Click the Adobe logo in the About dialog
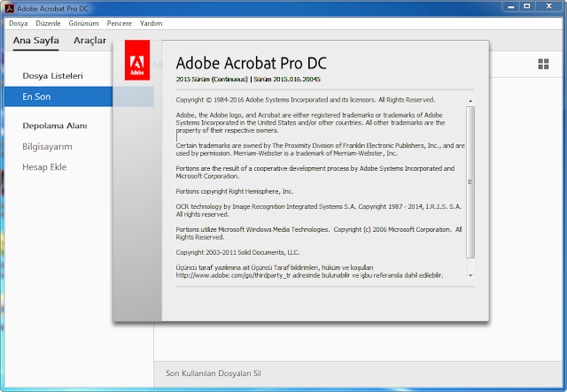Viewport: 567px width, 392px height. tap(137, 60)
